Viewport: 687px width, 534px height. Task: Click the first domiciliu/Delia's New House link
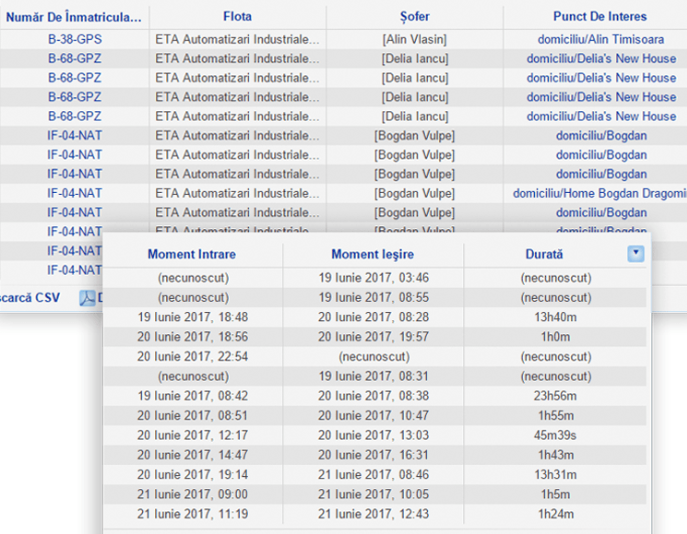(x=601, y=58)
